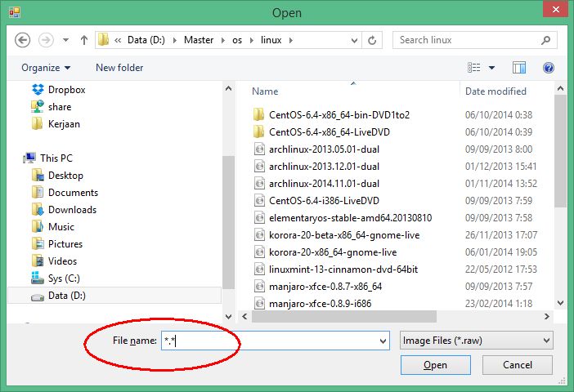Toggle the preview pane icon
This screenshot has height=392, width=574.
(518, 68)
